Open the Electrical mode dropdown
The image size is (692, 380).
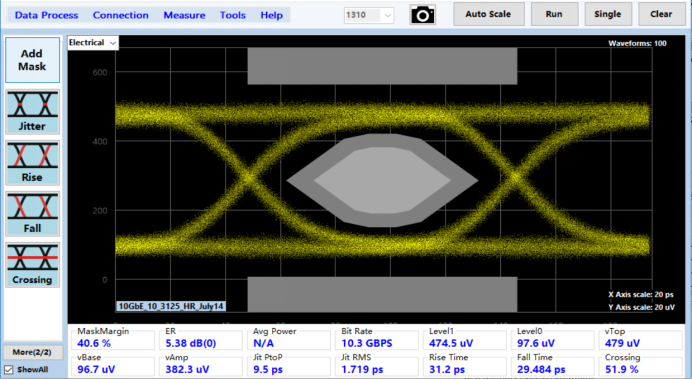pos(93,43)
